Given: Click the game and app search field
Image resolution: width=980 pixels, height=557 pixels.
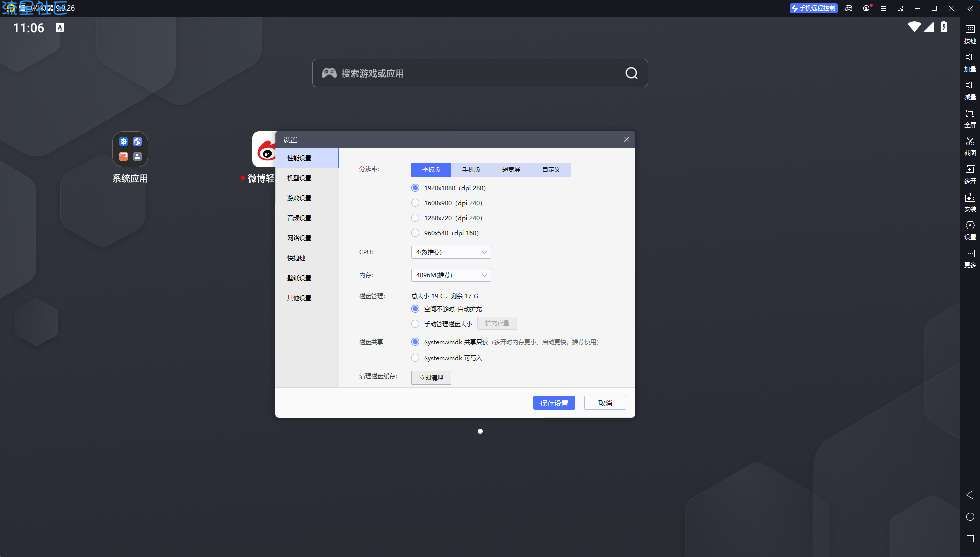Looking at the screenshot, I should click(x=479, y=73).
